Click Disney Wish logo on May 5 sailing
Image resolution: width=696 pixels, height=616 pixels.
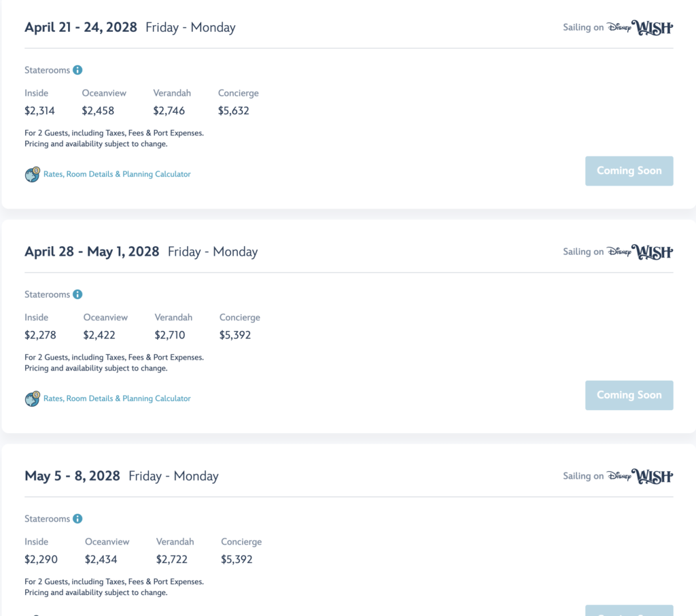point(640,476)
